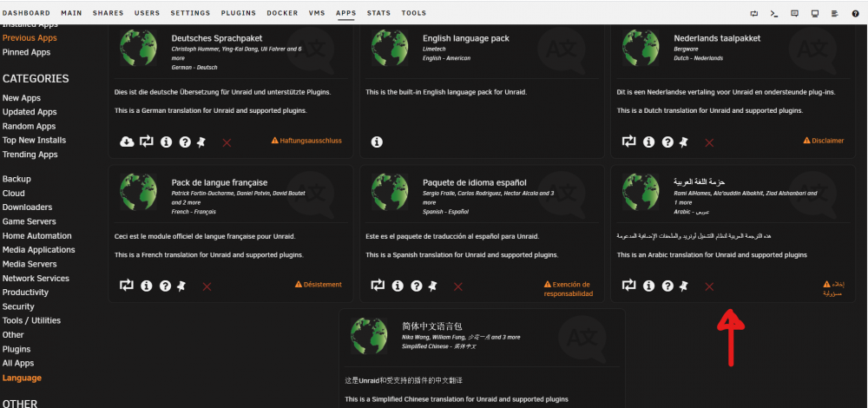Screen dimensions: 868x408
Task: Show Pinned Apps in sidebar
Action: coord(26,53)
